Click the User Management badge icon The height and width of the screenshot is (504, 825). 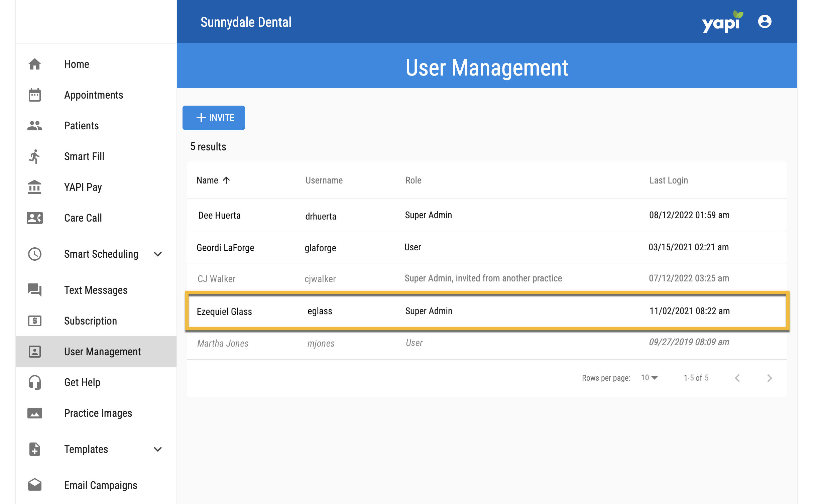(35, 351)
